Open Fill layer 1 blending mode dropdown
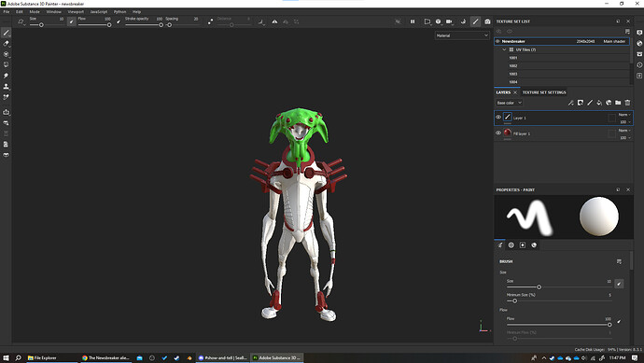 tap(624, 130)
